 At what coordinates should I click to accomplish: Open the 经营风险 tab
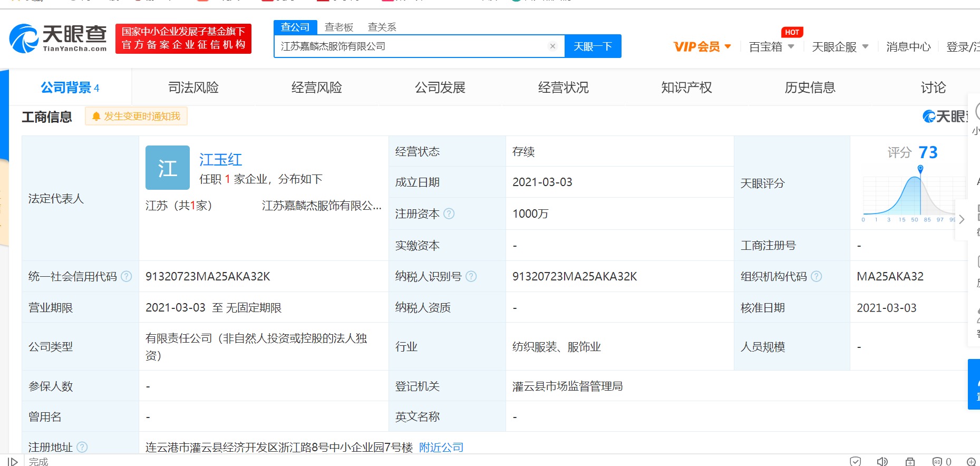point(317,88)
